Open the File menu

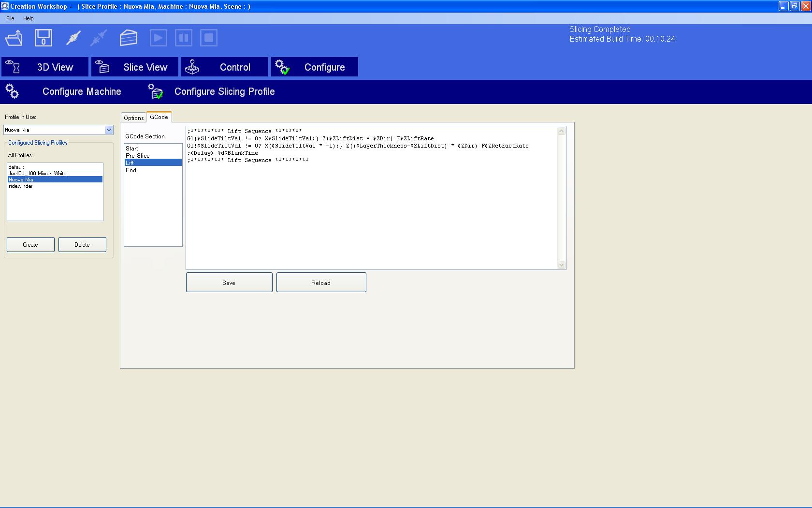coord(10,18)
